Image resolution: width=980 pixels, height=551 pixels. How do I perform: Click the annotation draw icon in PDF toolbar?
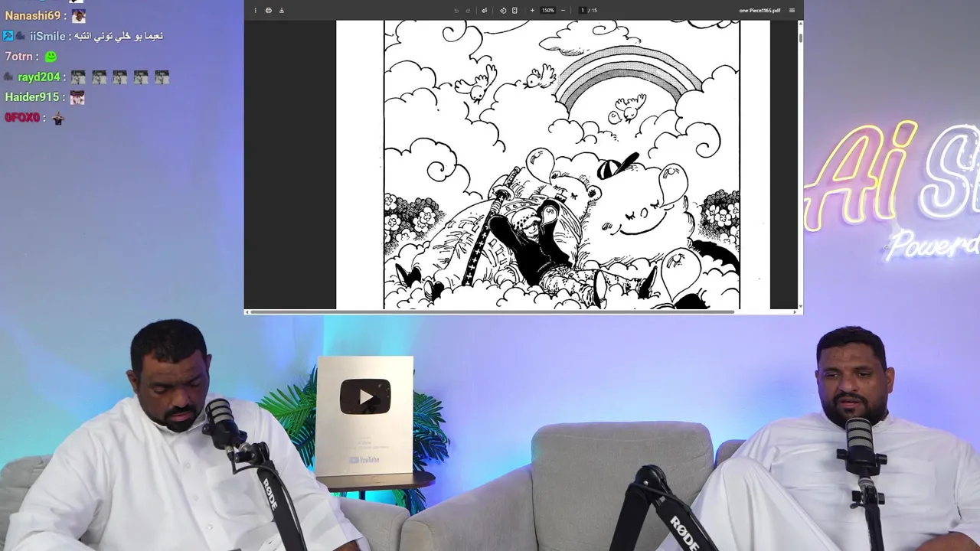[484, 10]
